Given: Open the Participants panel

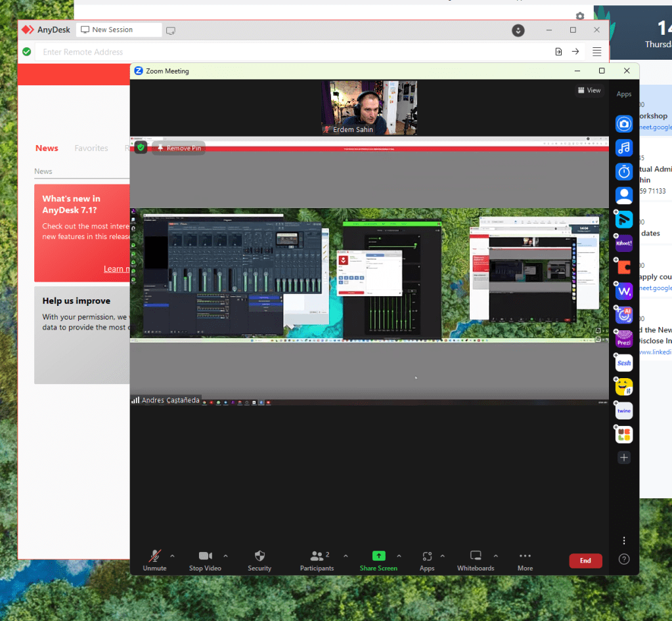Looking at the screenshot, I should click(x=317, y=561).
